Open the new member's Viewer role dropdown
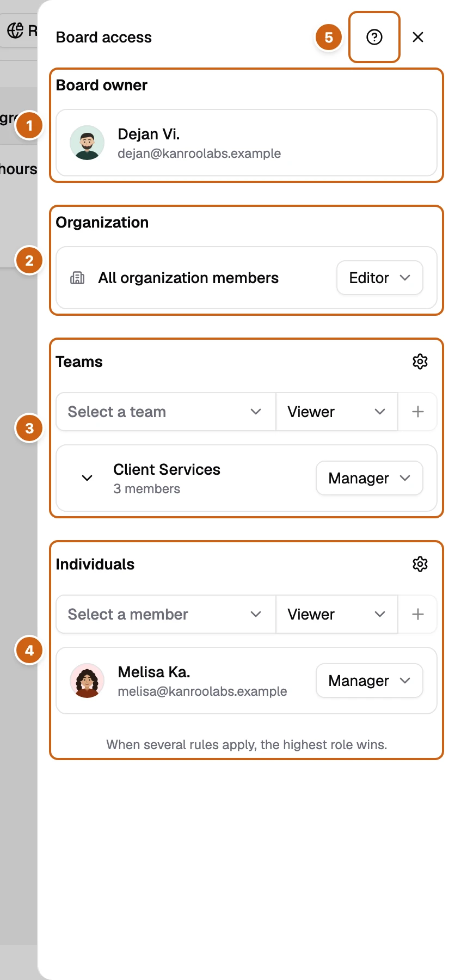The image size is (455, 980). (x=337, y=614)
